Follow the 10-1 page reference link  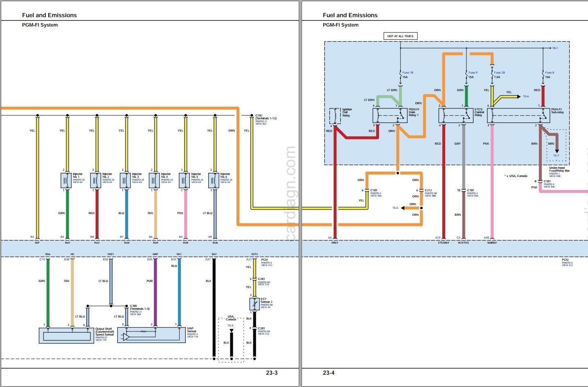(x=555, y=48)
